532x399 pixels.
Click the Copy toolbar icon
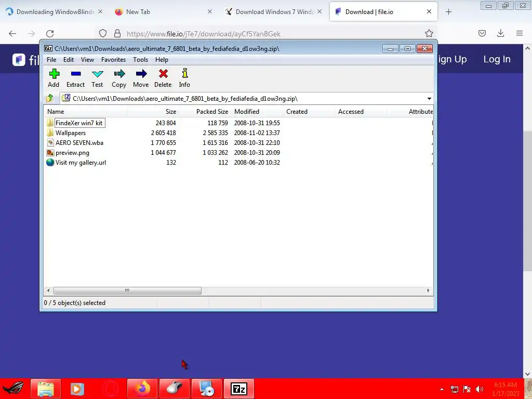119,74
